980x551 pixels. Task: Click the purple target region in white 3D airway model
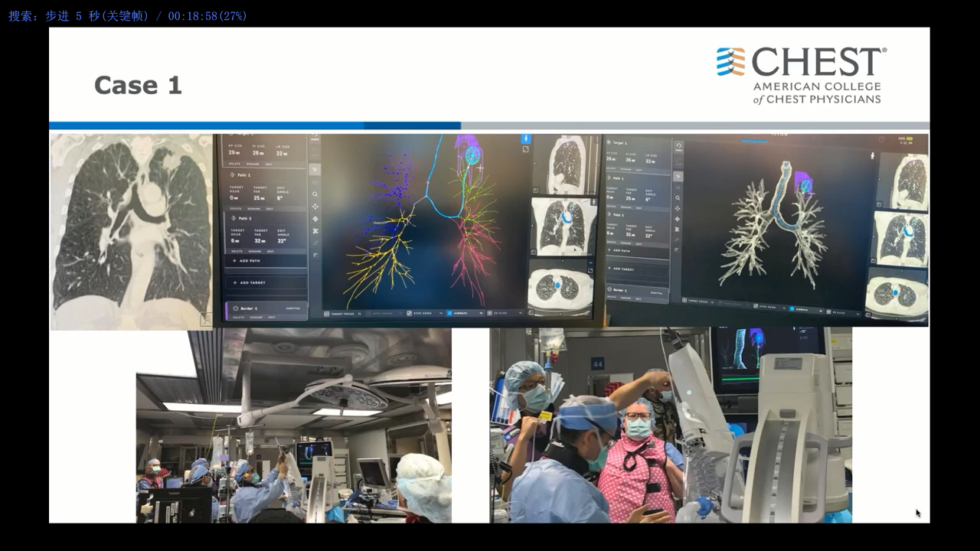tap(803, 184)
